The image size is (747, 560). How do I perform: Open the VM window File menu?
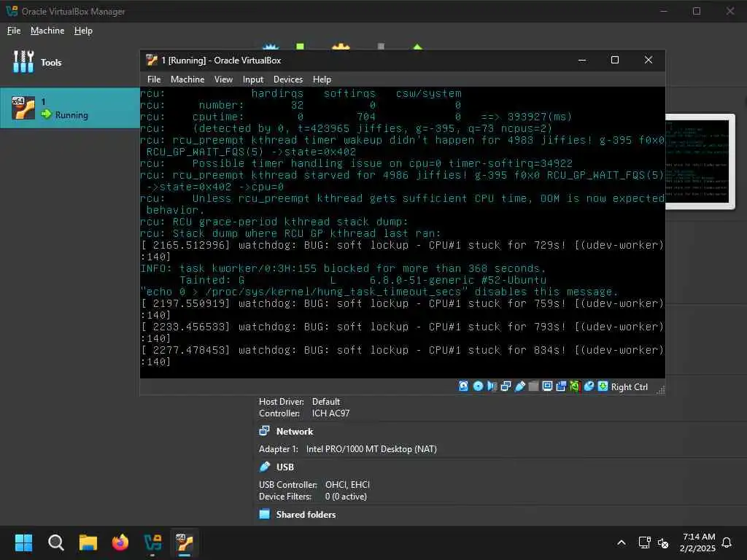click(154, 79)
